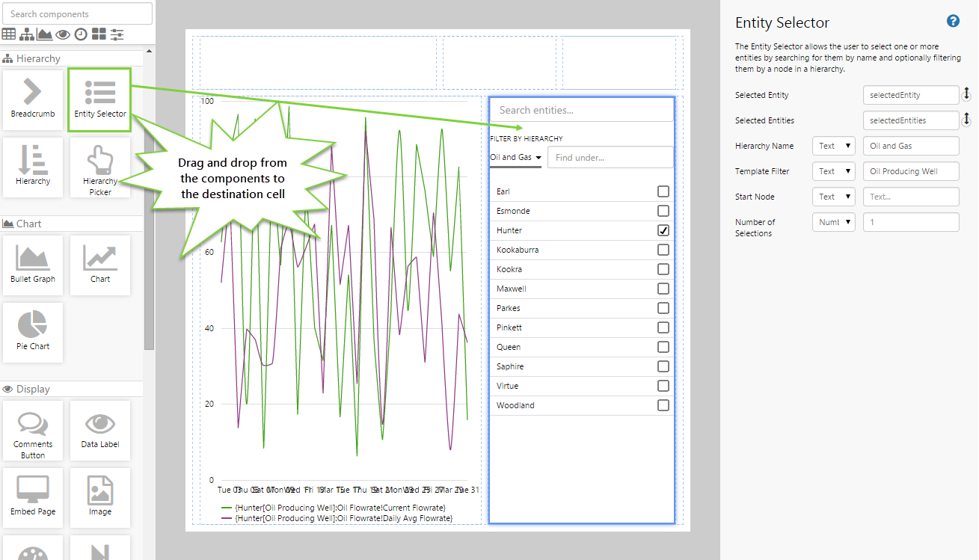979x560 pixels.
Task: Open the Entity Selector help icon
Action: pyautogui.click(x=953, y=21)
